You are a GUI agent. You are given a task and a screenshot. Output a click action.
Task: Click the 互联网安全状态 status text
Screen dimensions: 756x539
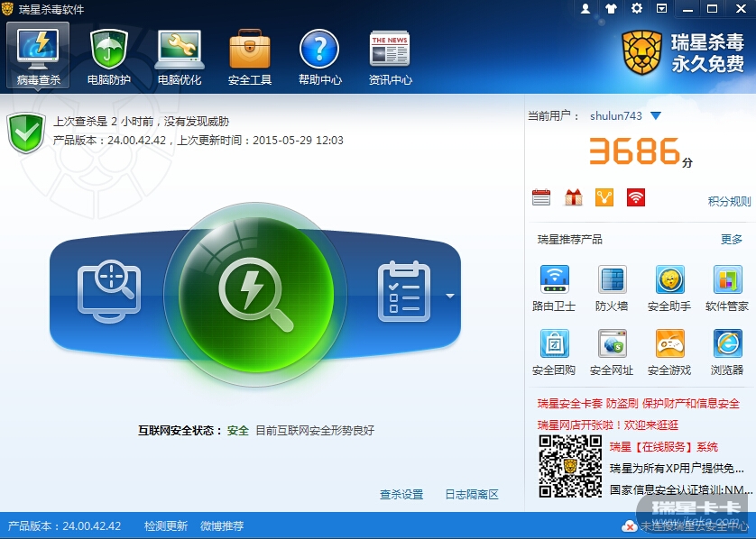pyautogui.click(x=256, y=430)
